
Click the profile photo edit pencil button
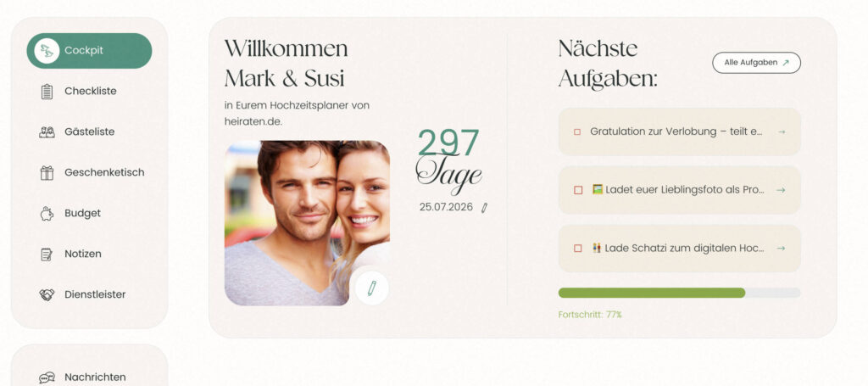372,288
